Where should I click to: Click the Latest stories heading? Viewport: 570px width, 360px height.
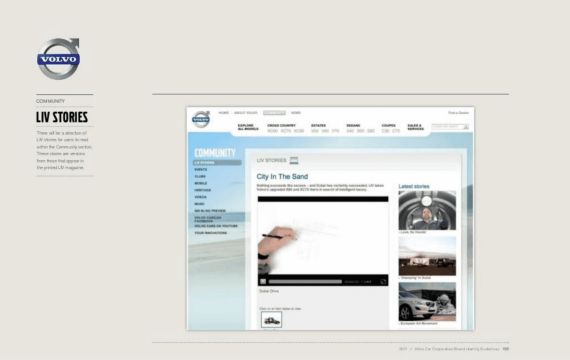point(414,187)
